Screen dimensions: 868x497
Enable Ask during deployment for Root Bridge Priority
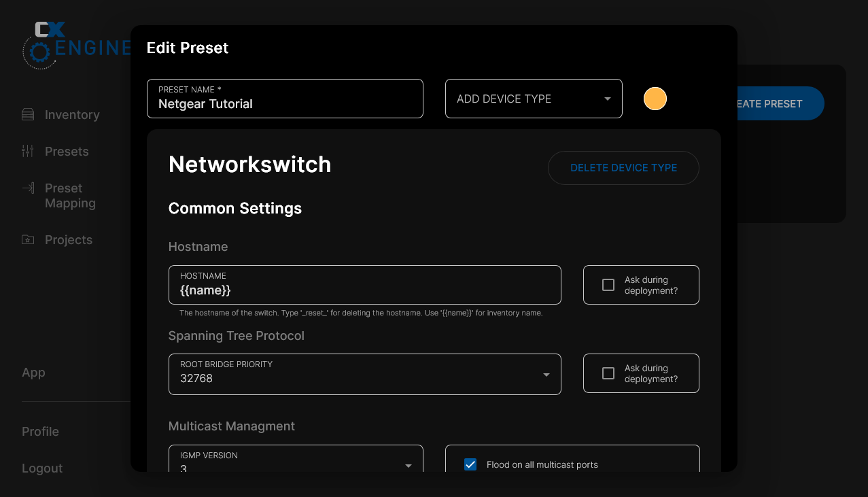tap(608, 373)
